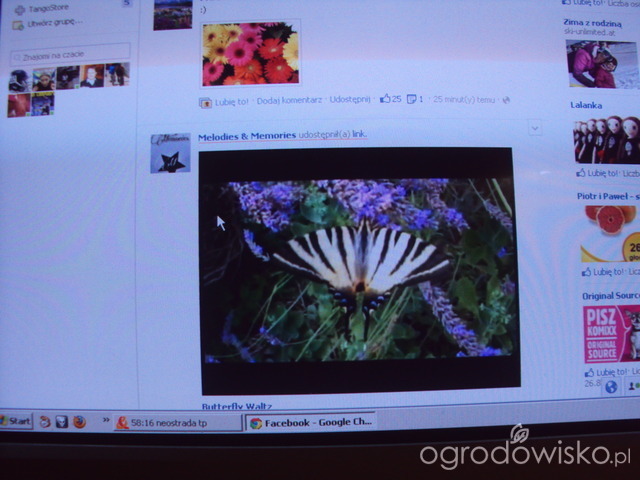
Task: Click the Utwórz grupę create-group icon
Action: tap(17, 23)
